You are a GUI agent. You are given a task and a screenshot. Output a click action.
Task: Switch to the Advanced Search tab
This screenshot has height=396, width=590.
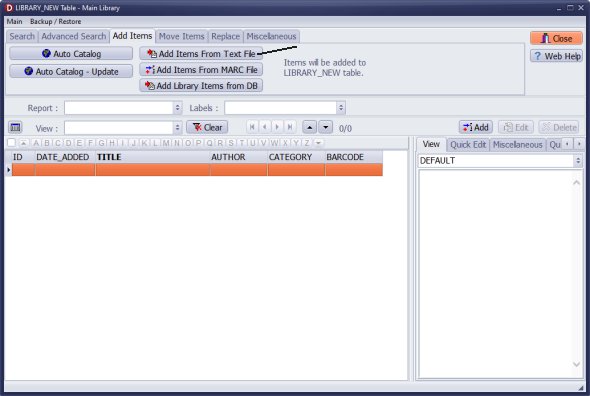pyautogui.click(x=74, y=37)
